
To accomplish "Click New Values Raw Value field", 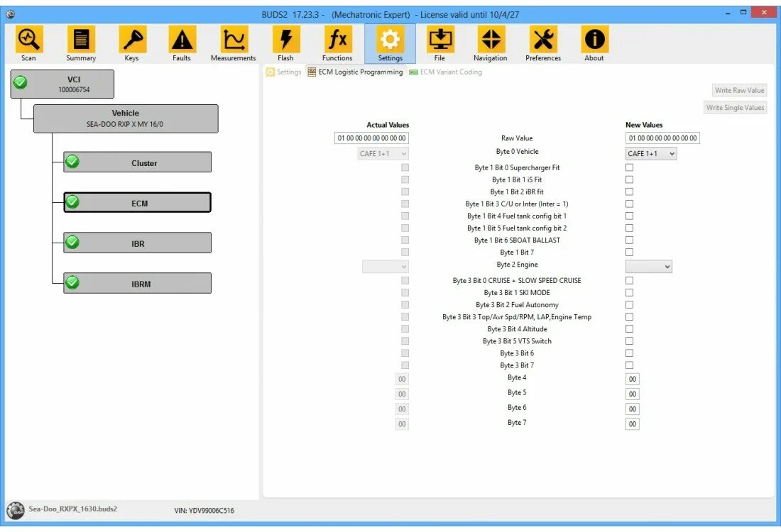I will [x=662, y=138].
